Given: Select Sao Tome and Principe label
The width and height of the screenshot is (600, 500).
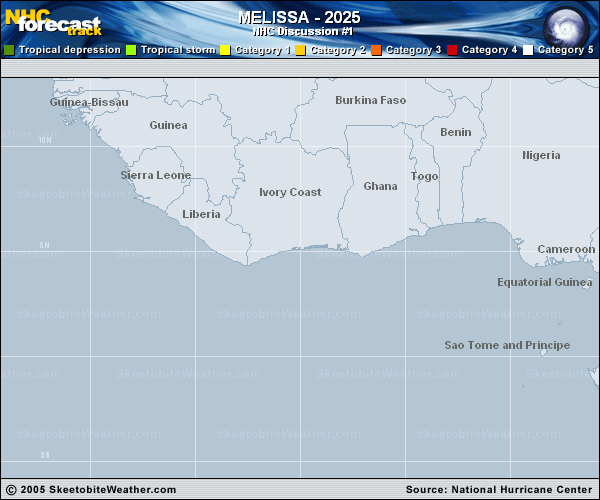Looking at the screenshot, I should 507,345.
